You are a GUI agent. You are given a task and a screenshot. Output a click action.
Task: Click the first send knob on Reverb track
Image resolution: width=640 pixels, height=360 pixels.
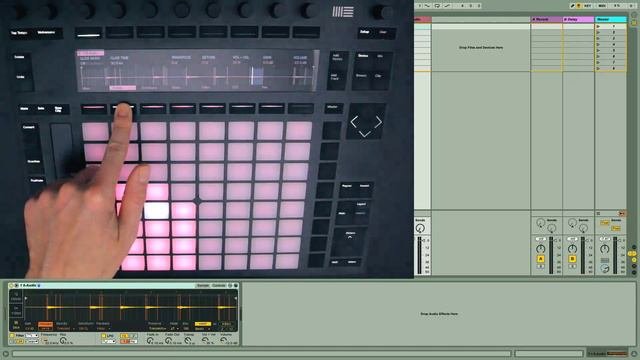[540, 222]
